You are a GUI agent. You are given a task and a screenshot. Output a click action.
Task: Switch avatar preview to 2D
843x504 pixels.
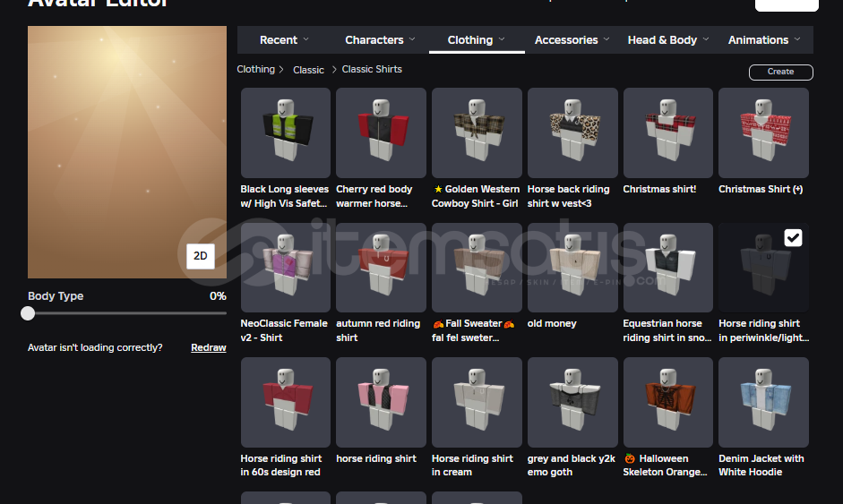pos(201,256)
